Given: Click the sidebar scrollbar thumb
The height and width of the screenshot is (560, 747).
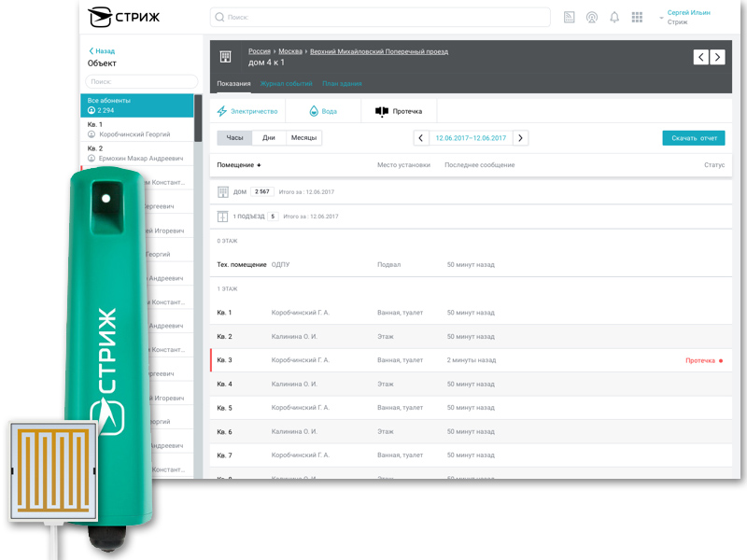Looking at the screenshot, I should pyautogui.click(x=198, y=118).
